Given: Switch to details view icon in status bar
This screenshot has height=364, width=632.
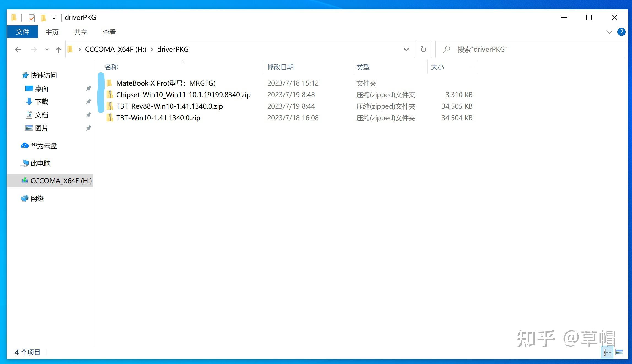Looking at the screenshot, I should [x=607, y=352].
